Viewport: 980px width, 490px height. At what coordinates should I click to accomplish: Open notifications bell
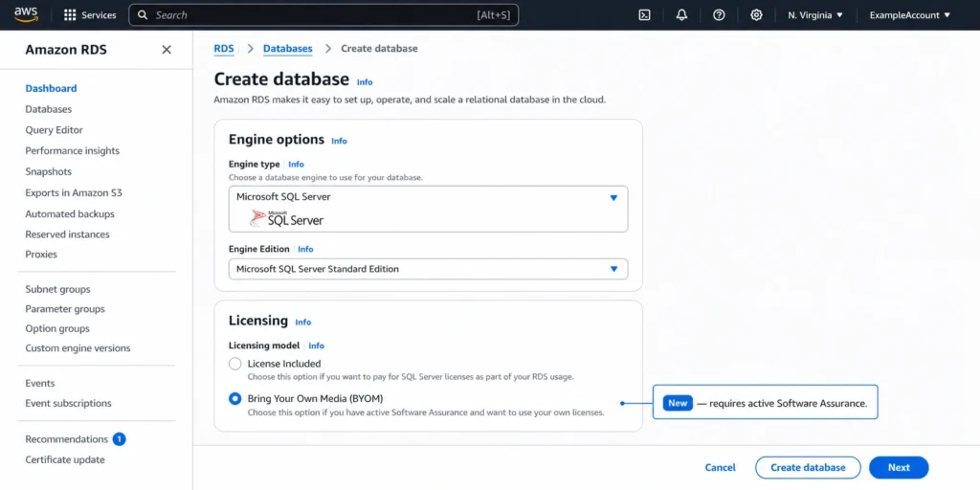(681, 15)
